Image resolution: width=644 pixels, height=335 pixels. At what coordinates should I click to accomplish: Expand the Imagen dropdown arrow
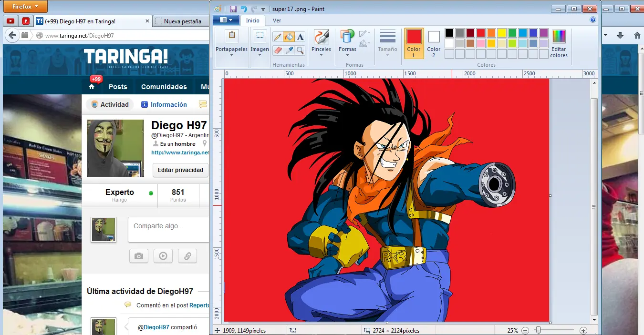(x=260, y=55)
